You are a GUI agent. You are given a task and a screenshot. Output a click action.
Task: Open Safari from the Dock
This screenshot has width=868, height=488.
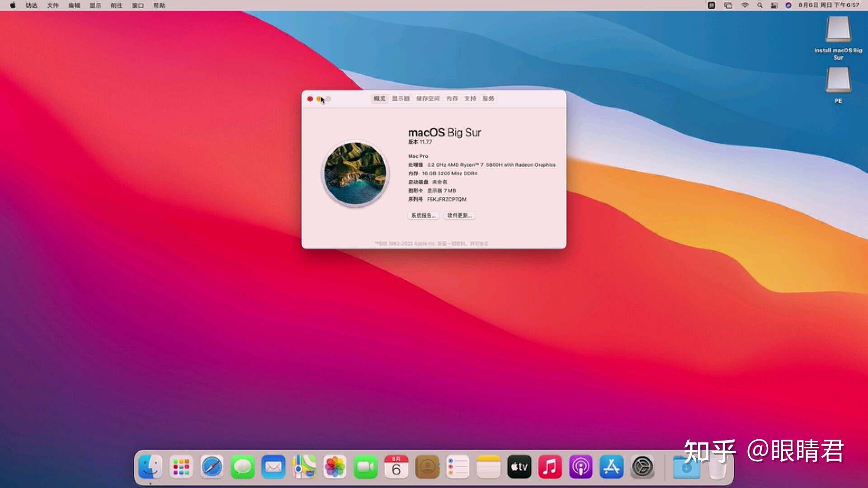[x=212, y=466]
